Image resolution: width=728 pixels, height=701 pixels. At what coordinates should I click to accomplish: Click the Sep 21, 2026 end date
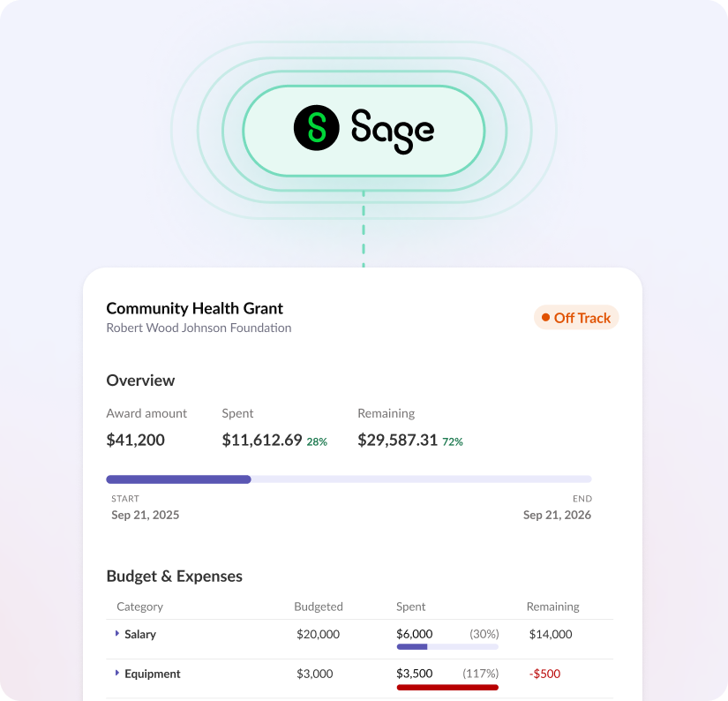point(557,515)
